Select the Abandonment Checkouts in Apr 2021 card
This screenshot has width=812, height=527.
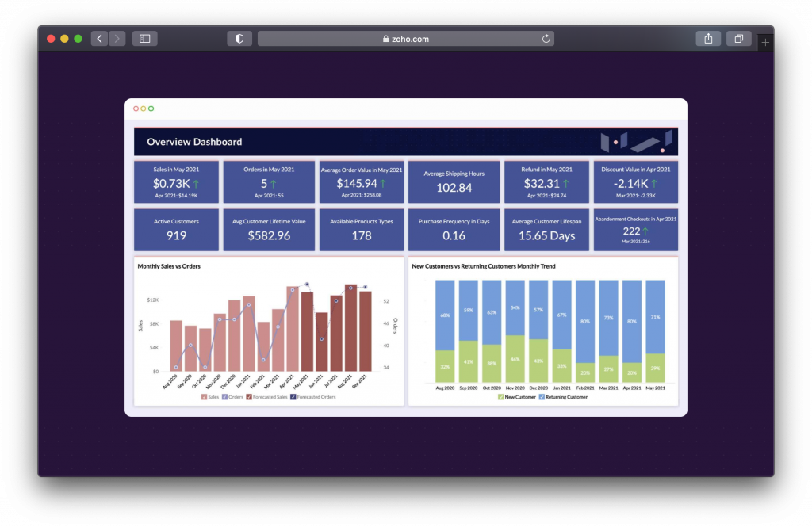pos(636,230)
